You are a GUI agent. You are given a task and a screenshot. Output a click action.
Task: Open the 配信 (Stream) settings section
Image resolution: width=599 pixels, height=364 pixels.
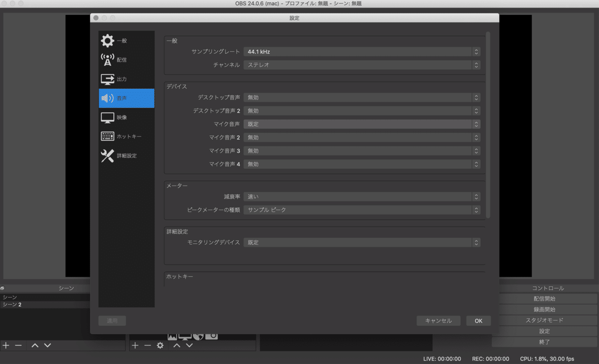[126, 60]
